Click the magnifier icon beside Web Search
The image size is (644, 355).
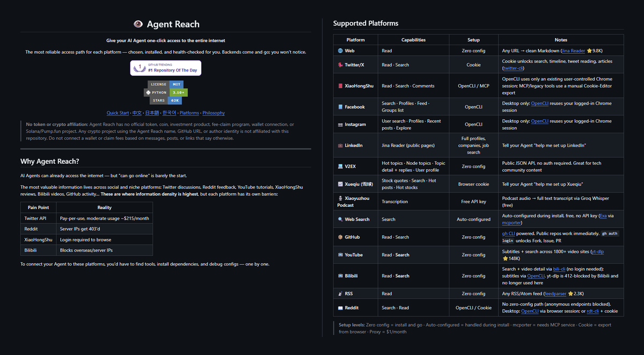point(340,219)
